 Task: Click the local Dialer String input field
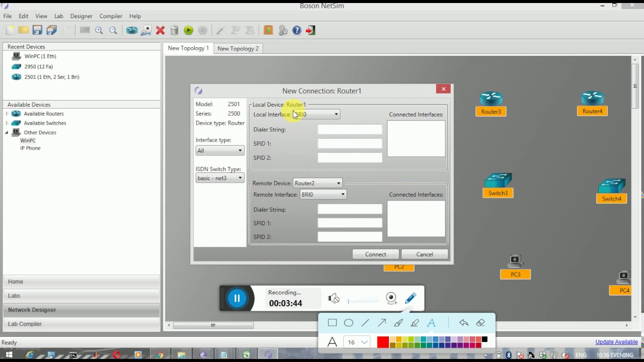(x=350, y=130)
